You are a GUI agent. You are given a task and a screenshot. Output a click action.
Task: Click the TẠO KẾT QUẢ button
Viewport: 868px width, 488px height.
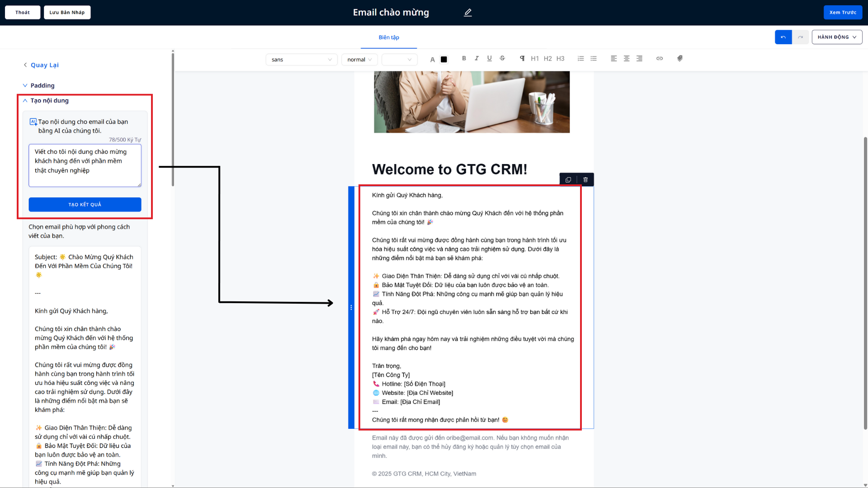(x=85, y=205)
